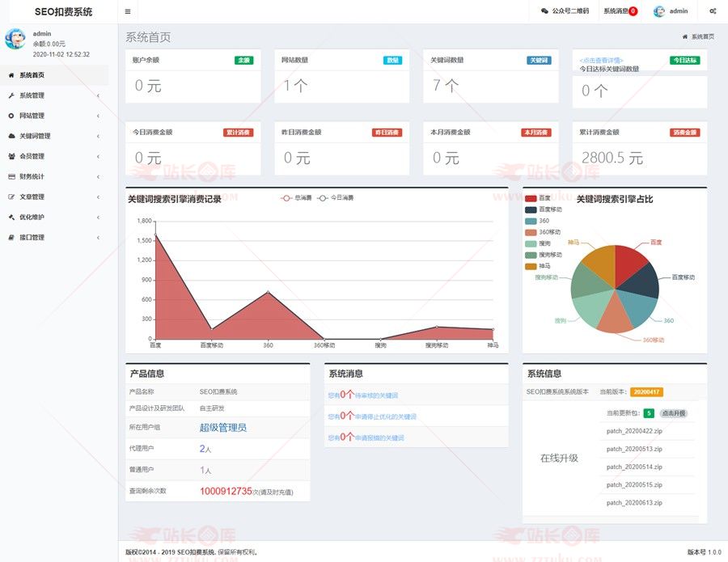Click the credit card icon for 财务统计
Screen dimensions: 728x562
(x=11, y=176)
